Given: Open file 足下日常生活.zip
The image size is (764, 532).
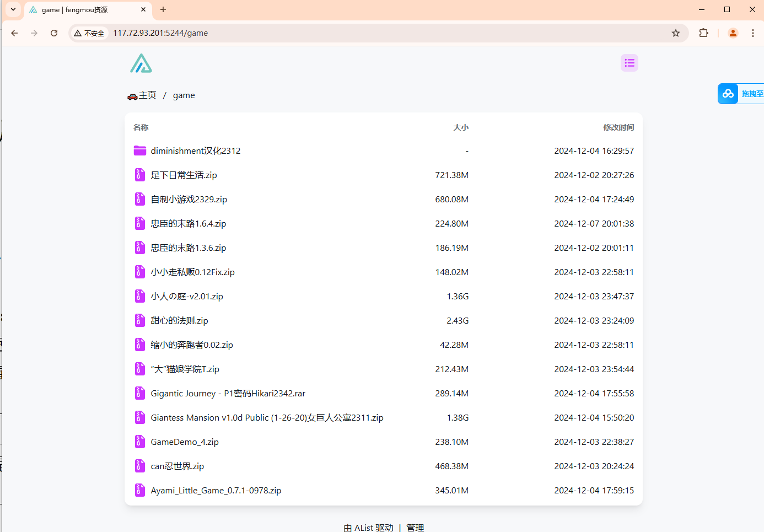Looking at the screenshot, I should [x=184, y=175].
